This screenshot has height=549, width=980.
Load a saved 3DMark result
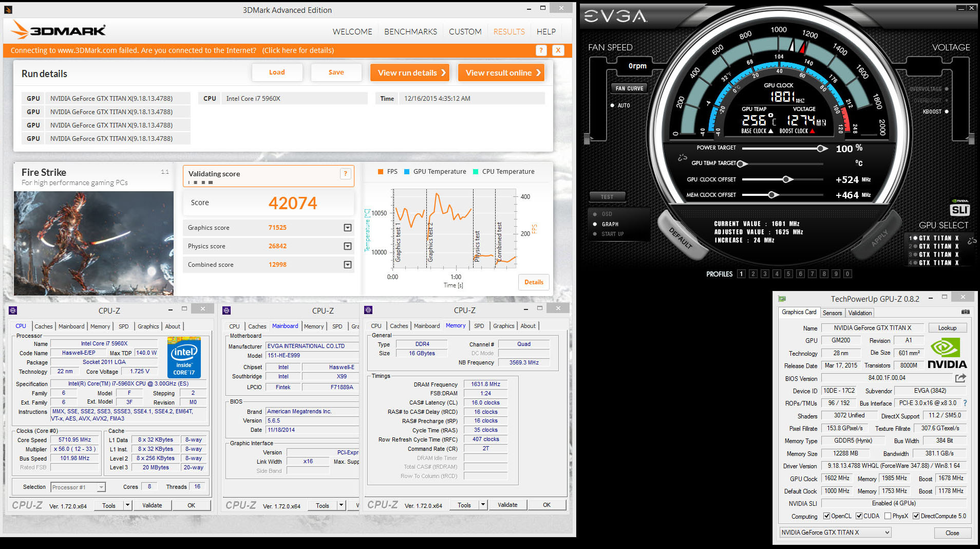(277, 72)
